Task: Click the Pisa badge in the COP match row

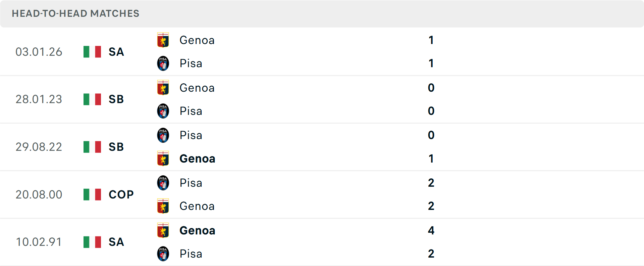Action: tap(163, 183)
